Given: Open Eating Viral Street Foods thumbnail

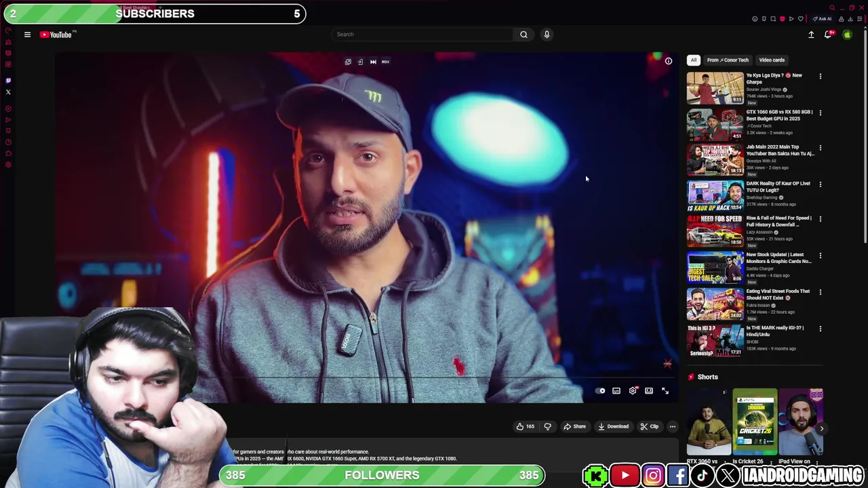Looking at the screenshot, I should coord(715,304).
